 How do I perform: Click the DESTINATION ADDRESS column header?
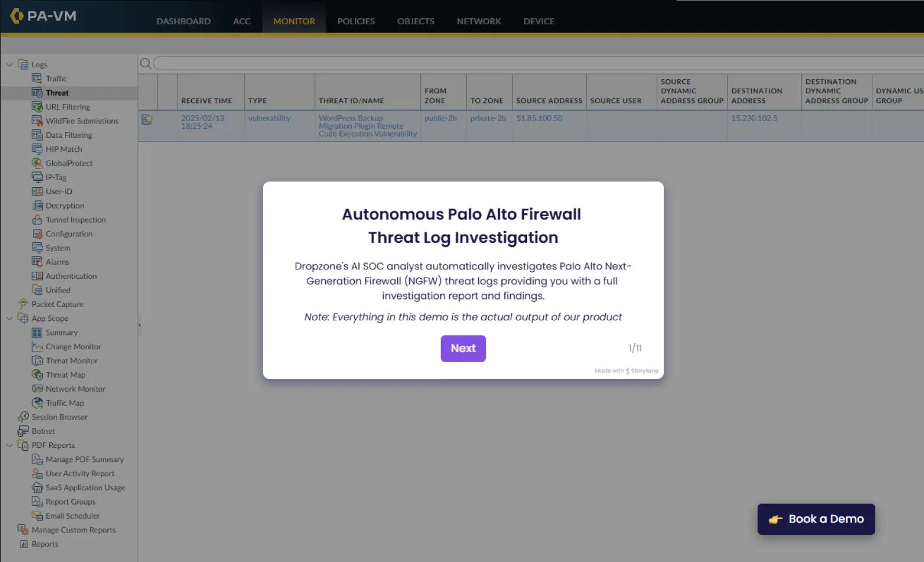[756, 96]
